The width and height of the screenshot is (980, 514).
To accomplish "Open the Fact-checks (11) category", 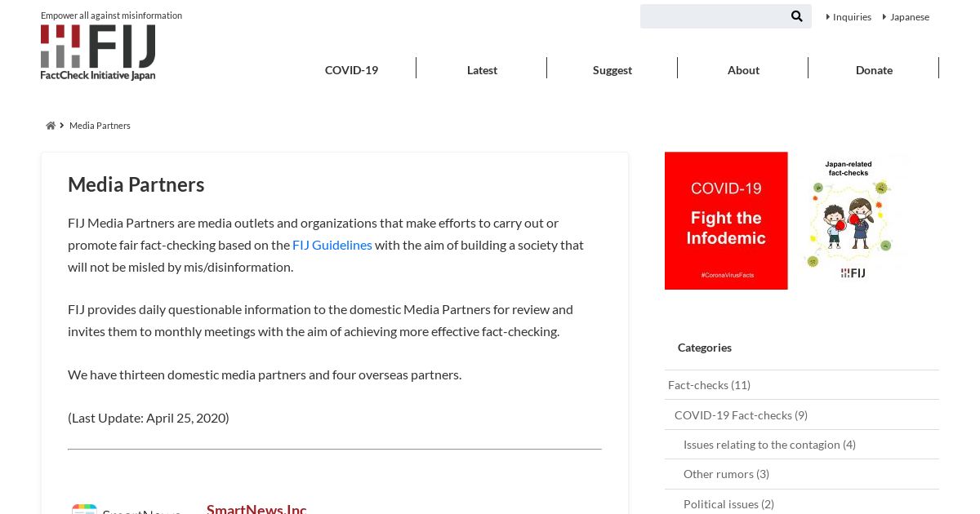I will [709, 385].
